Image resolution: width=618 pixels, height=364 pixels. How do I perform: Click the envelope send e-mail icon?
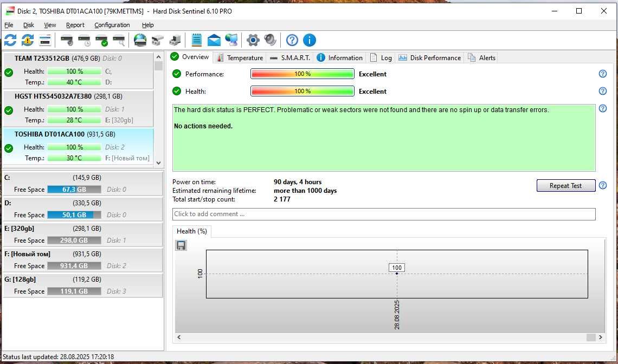[x=214, y=40]
